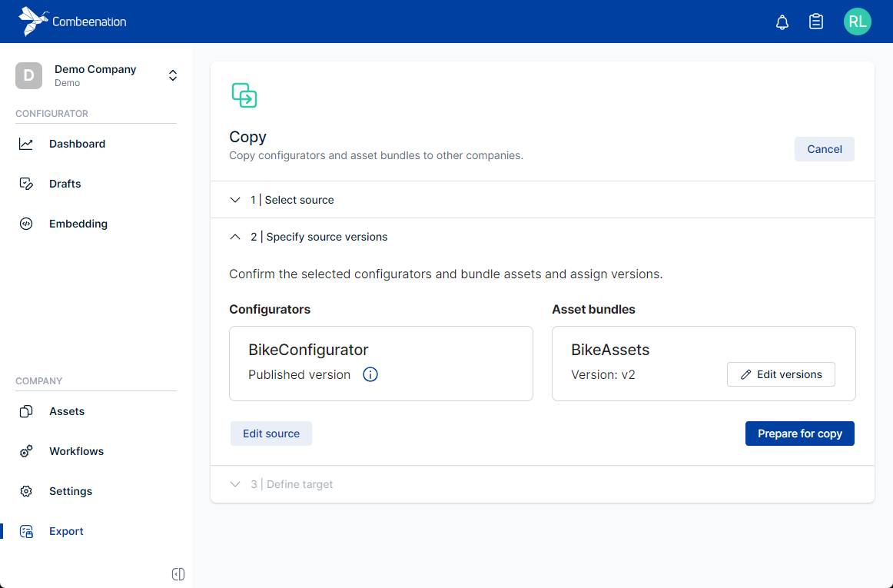This screenshot has height=588, width=893.
Task: Select the BikeConfigurator card
Action: pyautogui.click(x=380, y=363)
